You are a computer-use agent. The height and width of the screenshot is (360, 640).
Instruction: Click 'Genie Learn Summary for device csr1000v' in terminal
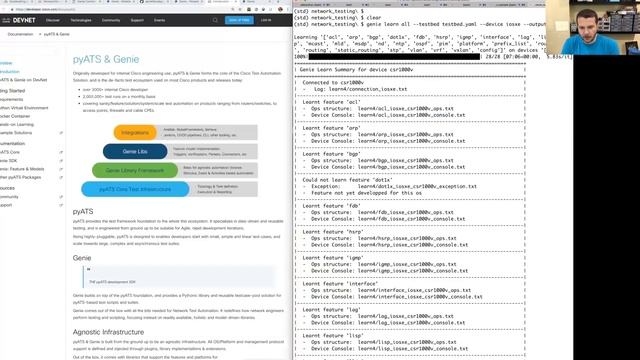click(356, 70)
